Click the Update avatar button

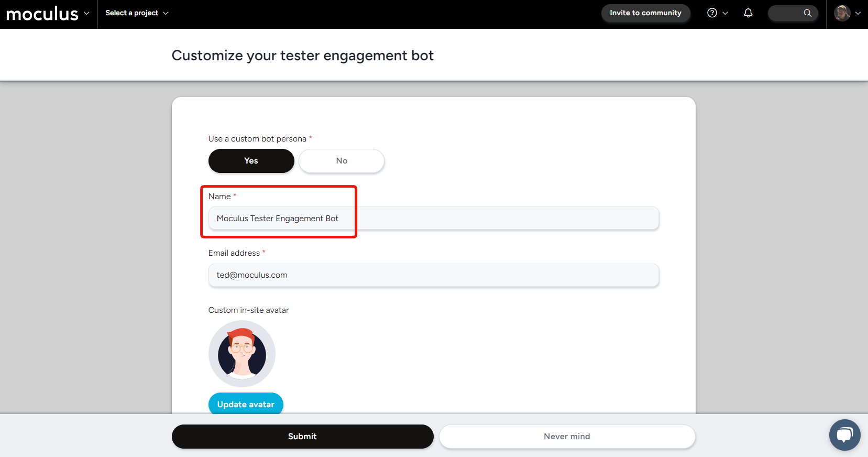pos(246,404)
